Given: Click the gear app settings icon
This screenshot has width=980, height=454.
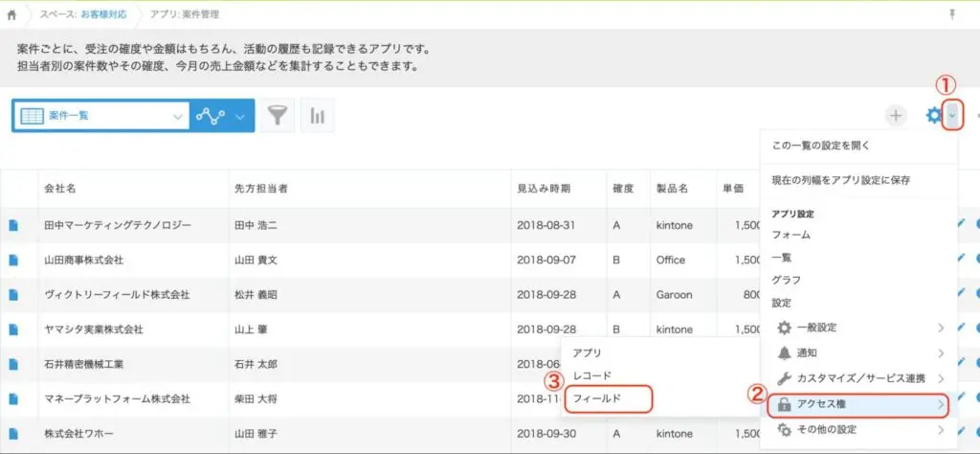Looking at the screenshot, I should [933, 116].
